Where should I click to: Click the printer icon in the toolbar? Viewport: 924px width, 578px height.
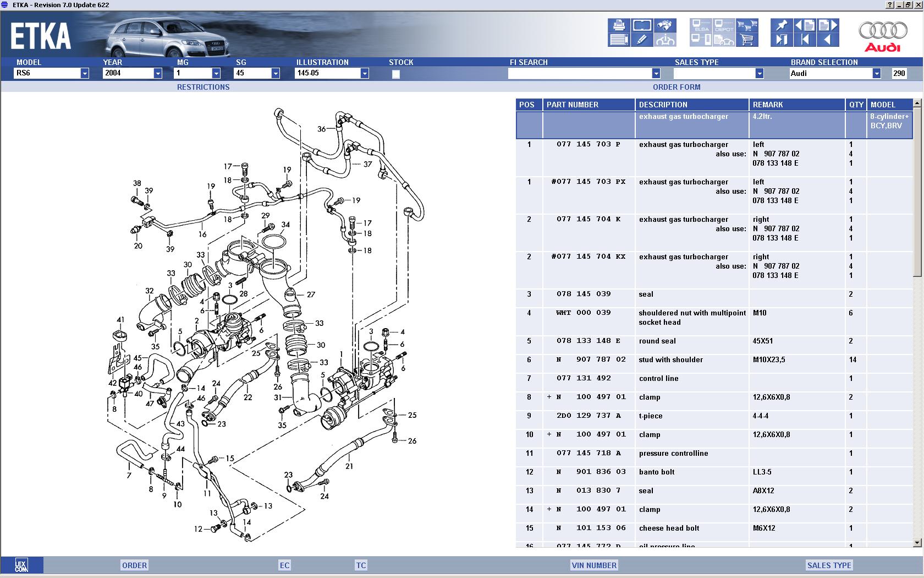click(619, 25)
